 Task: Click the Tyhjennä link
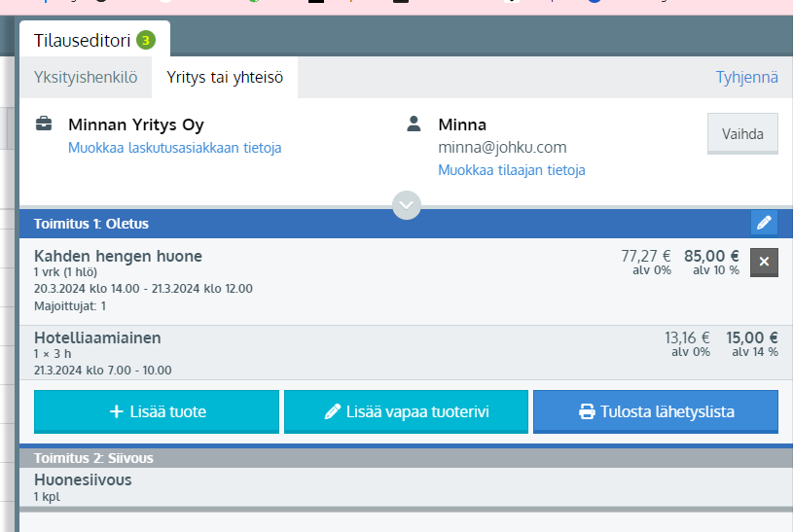[x=746, y=78]
